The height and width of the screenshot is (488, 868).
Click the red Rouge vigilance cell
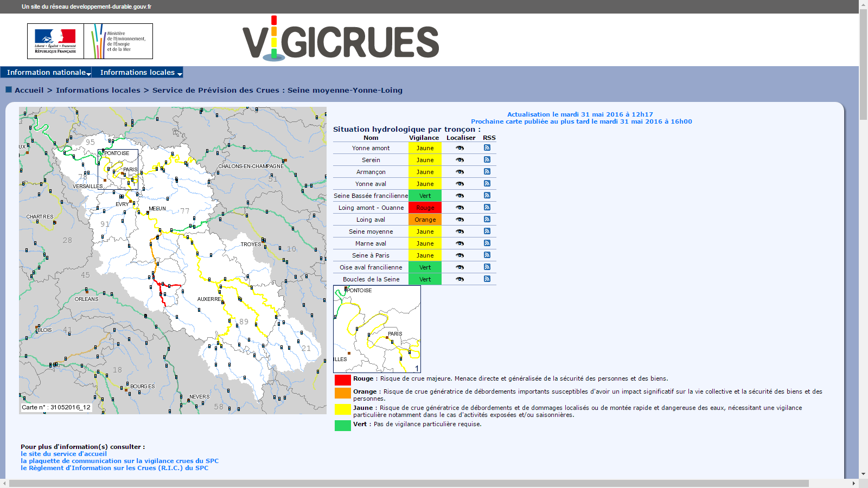425,208
